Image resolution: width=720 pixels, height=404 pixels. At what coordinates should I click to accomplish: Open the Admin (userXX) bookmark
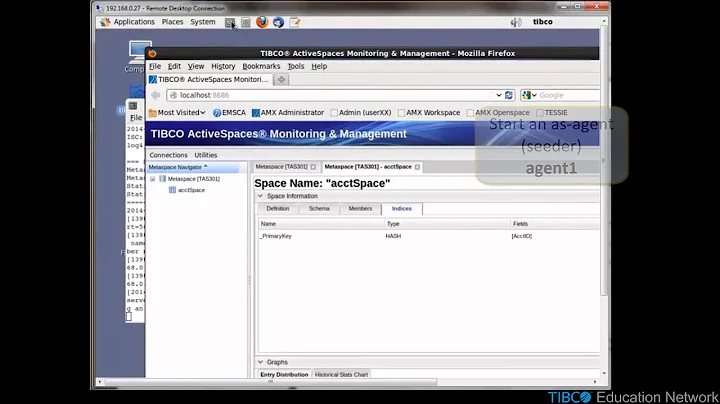click(360, 112)
